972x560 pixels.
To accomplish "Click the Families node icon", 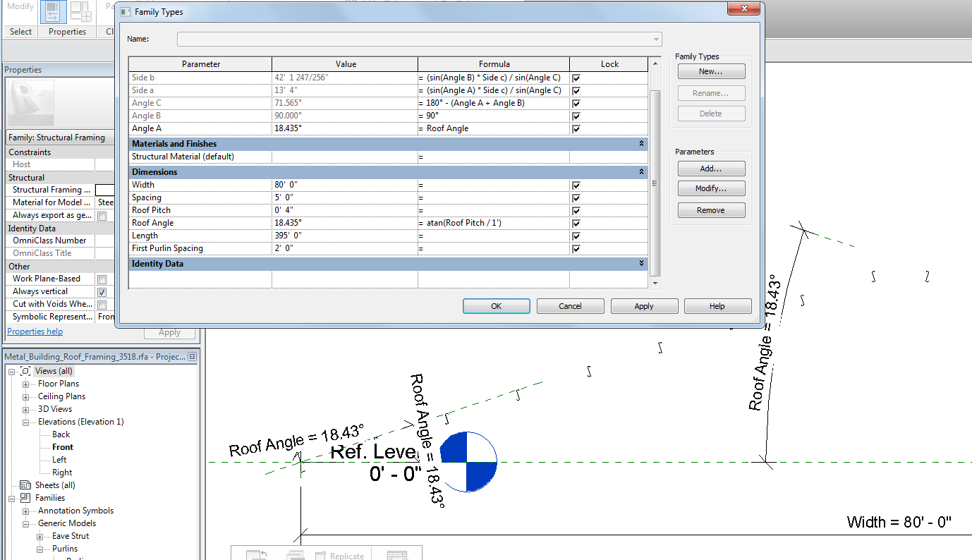I will [26, 498].
